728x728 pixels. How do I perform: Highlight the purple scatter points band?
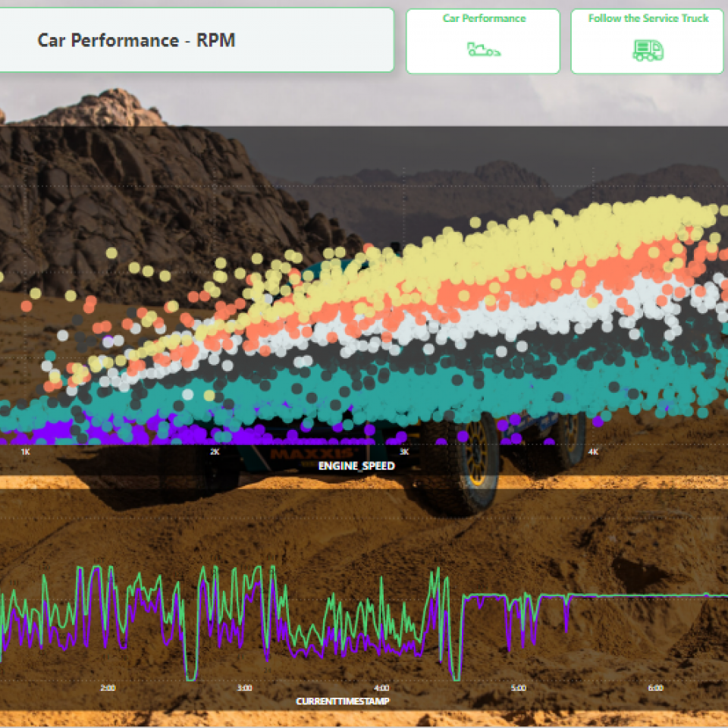114,432
